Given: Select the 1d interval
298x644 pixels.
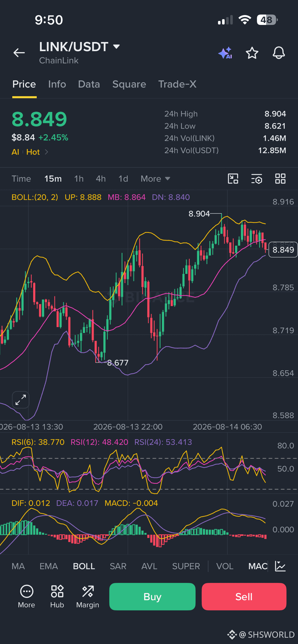Looking at the screenshot, I should (x=123, y=179).
